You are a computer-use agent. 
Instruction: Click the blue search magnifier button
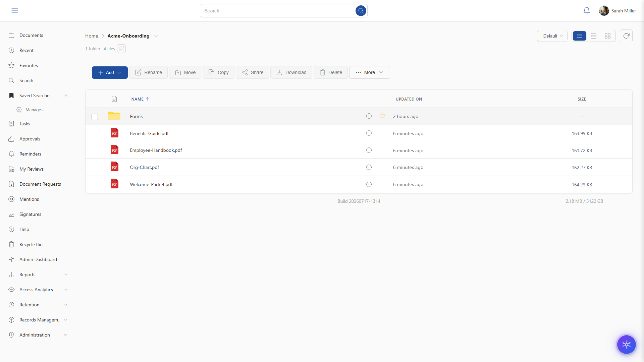point(361,11)
